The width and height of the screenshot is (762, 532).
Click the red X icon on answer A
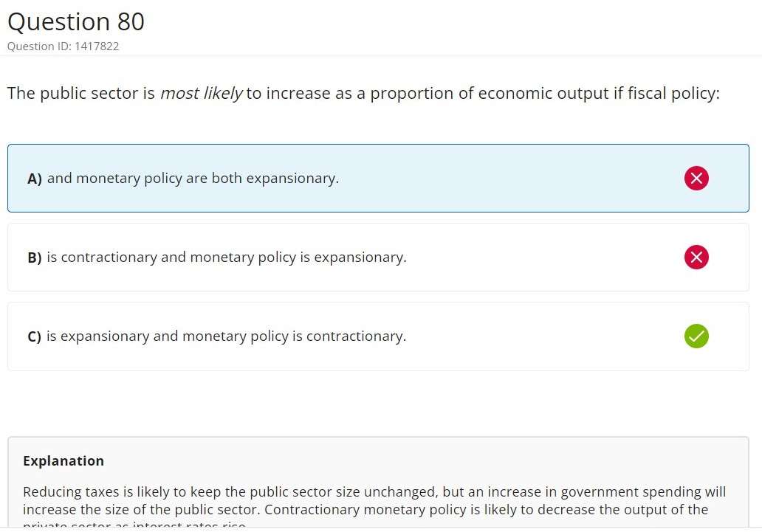696,179
